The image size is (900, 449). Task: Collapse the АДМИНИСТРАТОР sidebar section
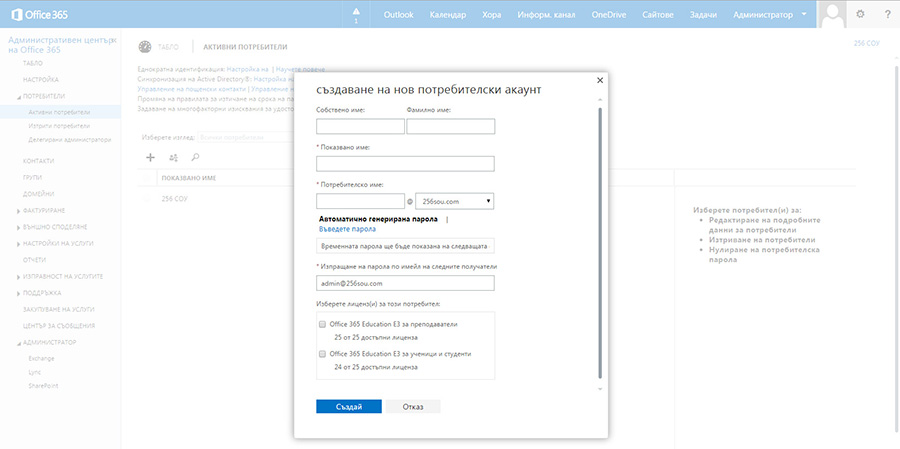tap(19, 343)
